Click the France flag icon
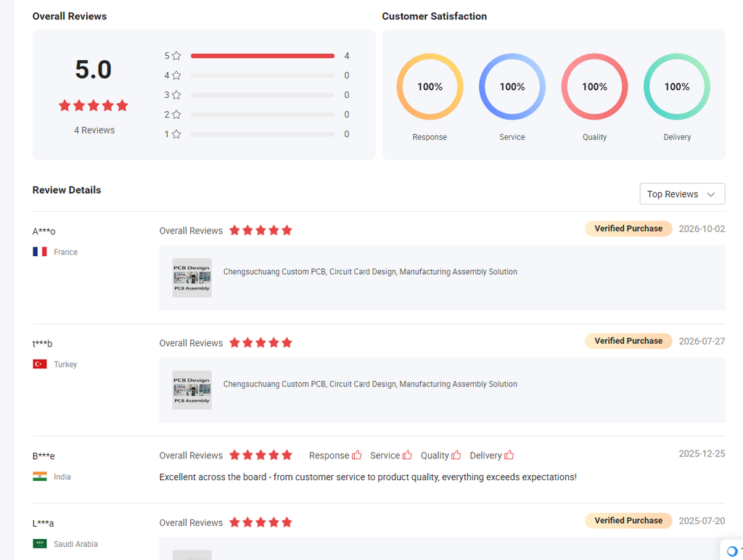 [40, 252]
